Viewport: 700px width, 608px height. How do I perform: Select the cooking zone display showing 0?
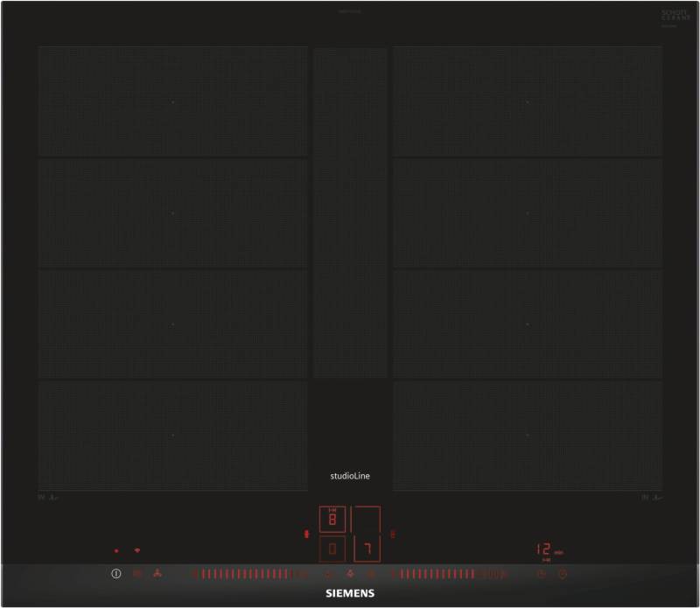pyautogui.click(x=332, y=549)
